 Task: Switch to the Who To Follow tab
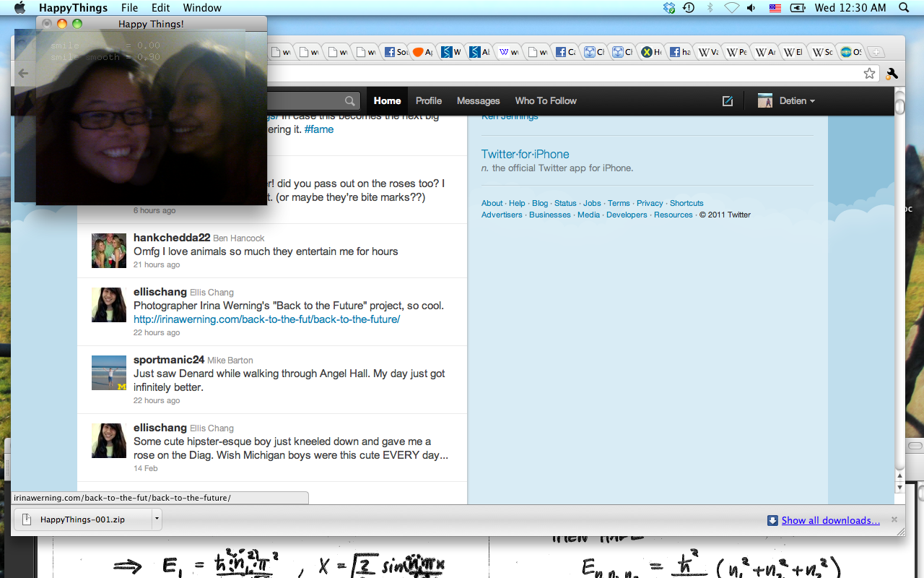[546, 101]
